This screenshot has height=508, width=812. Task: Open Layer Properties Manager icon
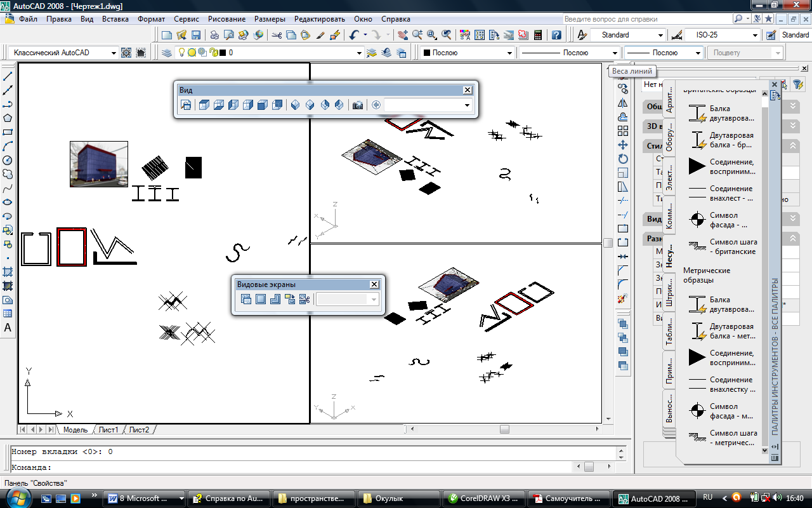pyautogui.click(x=167, y=53)
